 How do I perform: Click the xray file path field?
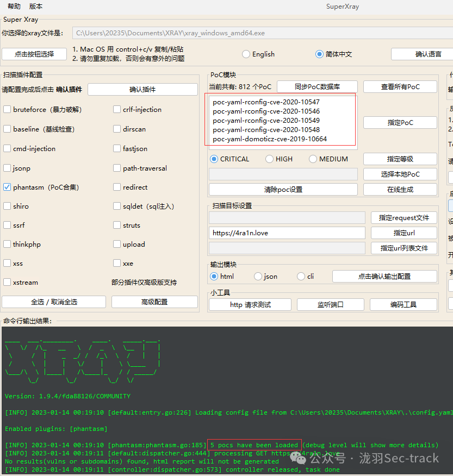[263, 33]
